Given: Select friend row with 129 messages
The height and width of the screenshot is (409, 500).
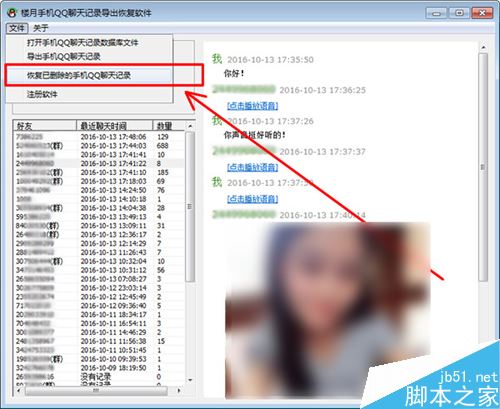Looking at the screenshot, I should 99,137.
